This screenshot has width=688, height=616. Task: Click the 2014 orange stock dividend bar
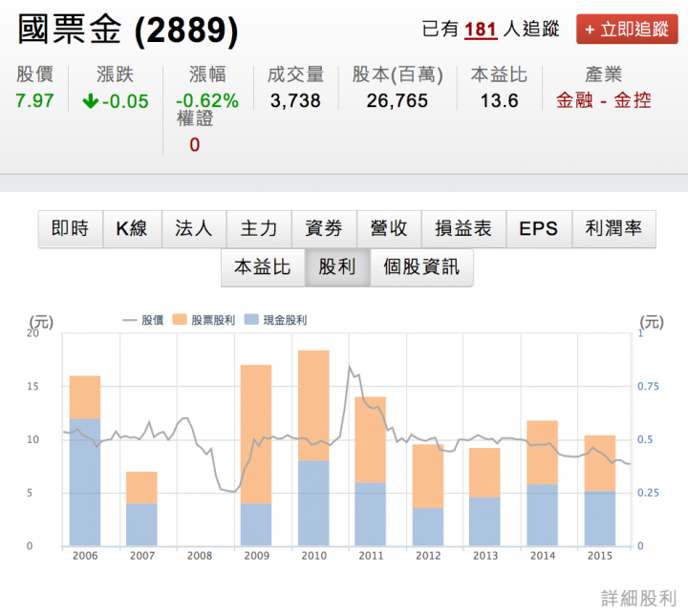coord(543,453)
